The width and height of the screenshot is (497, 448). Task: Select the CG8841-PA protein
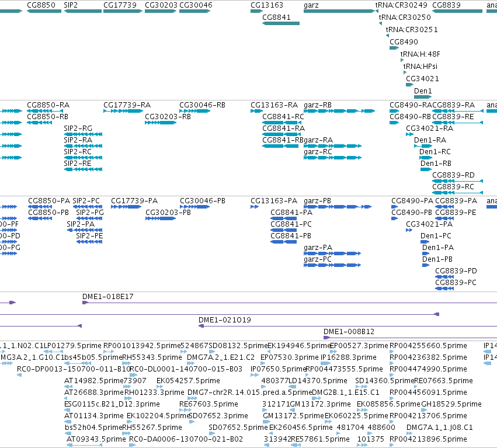(x=284, y=218)
